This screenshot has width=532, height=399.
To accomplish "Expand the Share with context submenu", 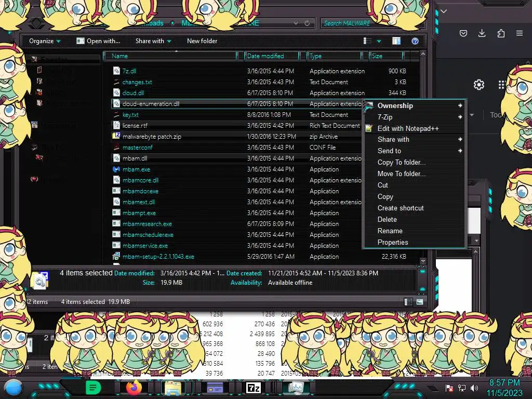I will 460,139.
